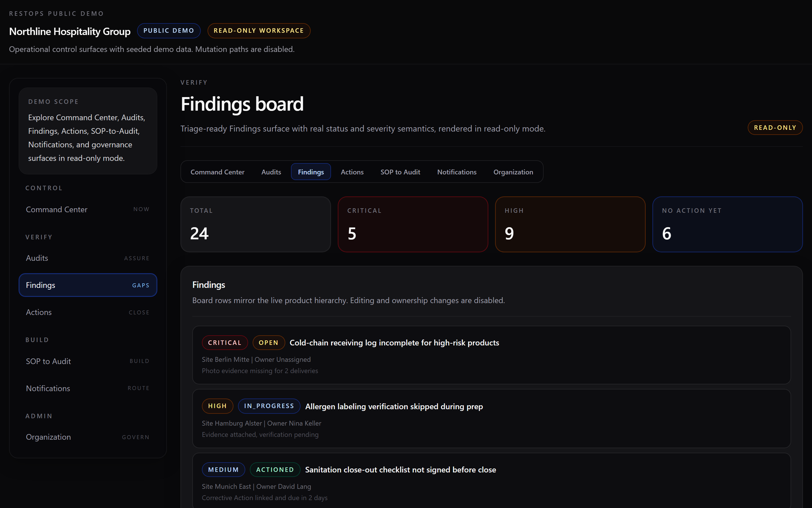Select the Findings tab
This screenshot has width=812, height=508.
(311, 172)
